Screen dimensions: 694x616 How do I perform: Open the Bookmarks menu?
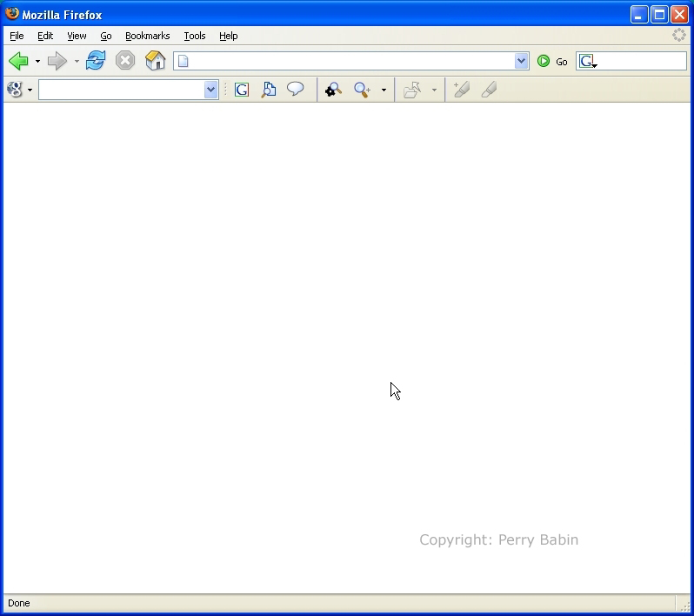[147, 36]
